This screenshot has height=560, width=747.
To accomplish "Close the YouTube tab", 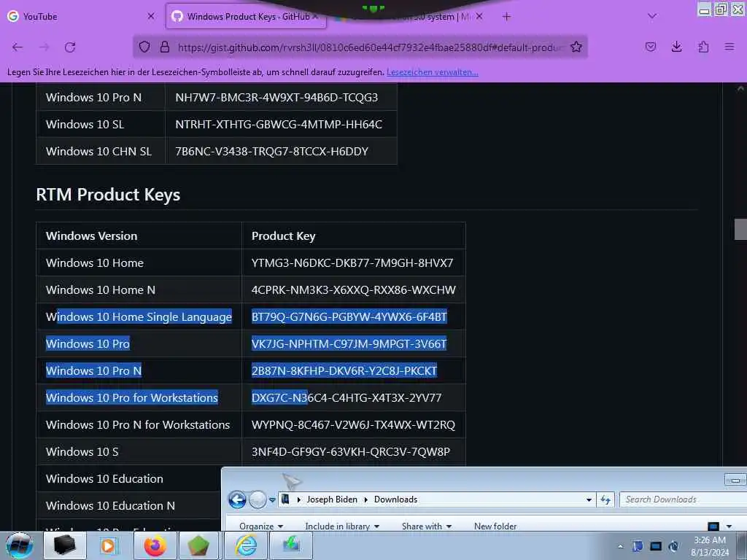I will [x=151, y=16].
